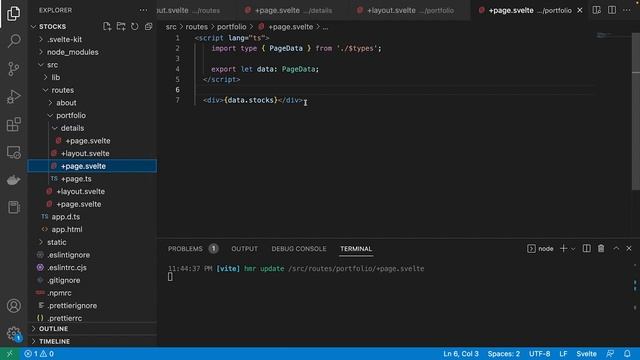Switch to the OUTPUT panel tab
The height and width of the screenshot is (360, 640).
[x=244, y=249]
